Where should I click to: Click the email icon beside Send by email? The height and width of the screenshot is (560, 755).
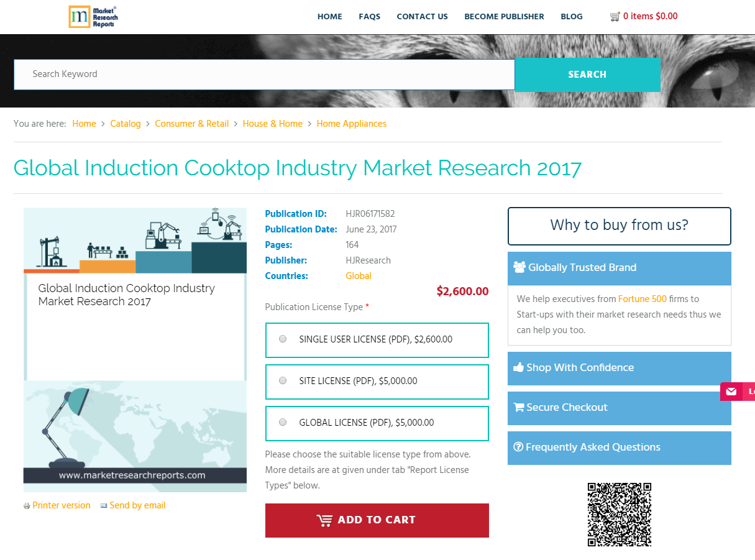click(x=104, y=506)
